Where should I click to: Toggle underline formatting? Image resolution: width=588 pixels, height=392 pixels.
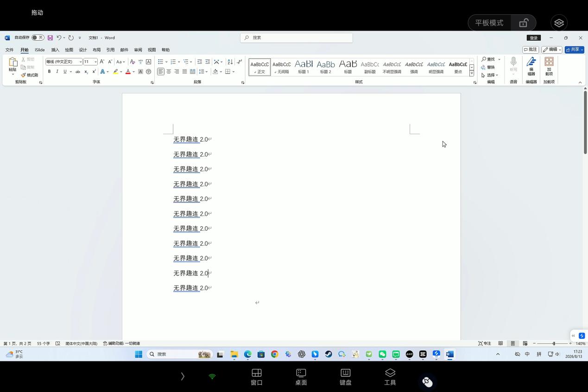click(x=65, y=72)
